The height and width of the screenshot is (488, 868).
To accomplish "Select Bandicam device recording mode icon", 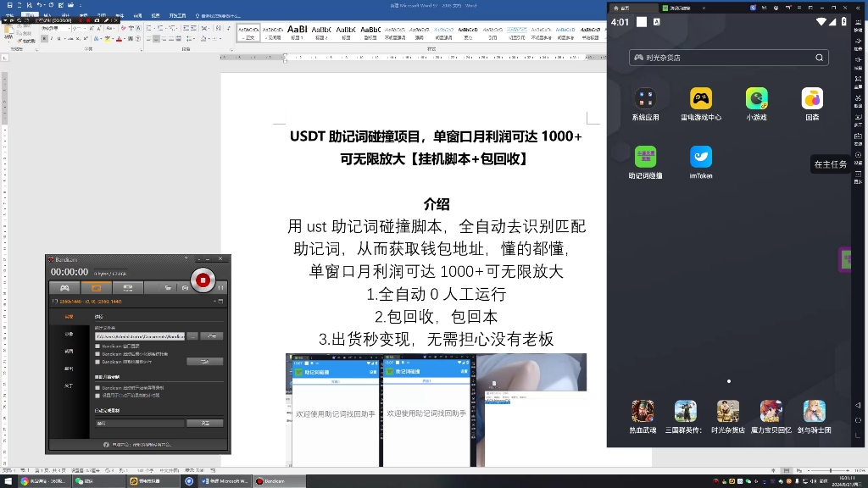I will [x=128, y=288].
